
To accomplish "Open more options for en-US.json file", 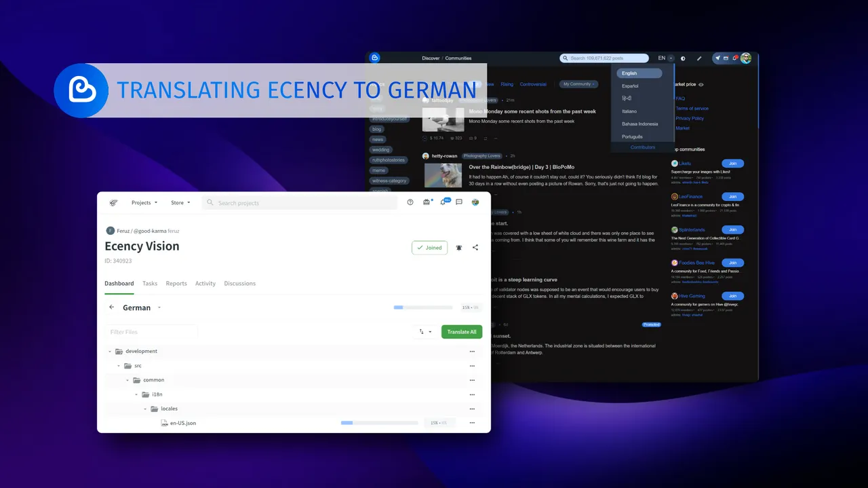I will [472, 423].
